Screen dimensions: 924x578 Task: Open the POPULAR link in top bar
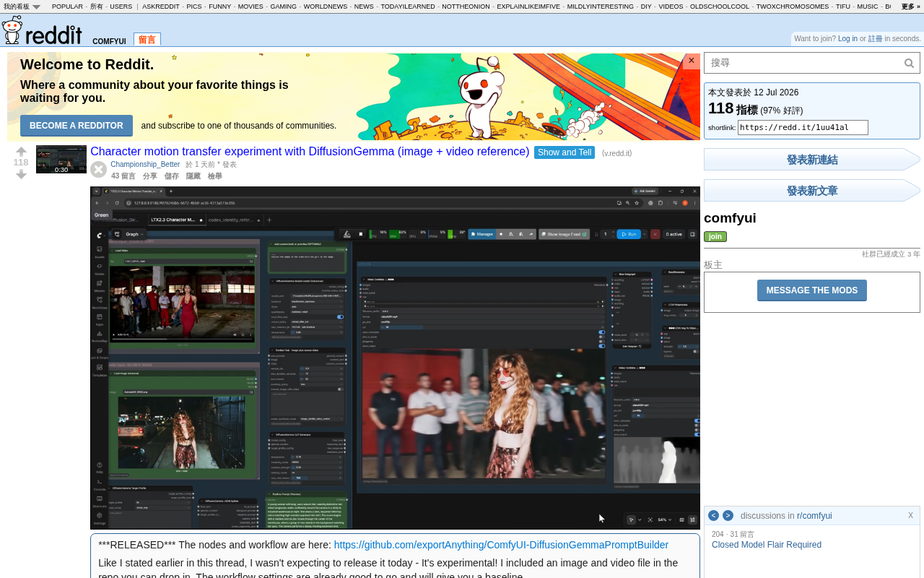67,7
